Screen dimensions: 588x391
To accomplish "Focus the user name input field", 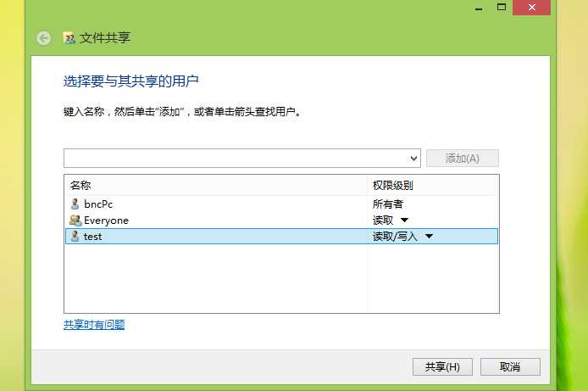I will pos(236,159).
